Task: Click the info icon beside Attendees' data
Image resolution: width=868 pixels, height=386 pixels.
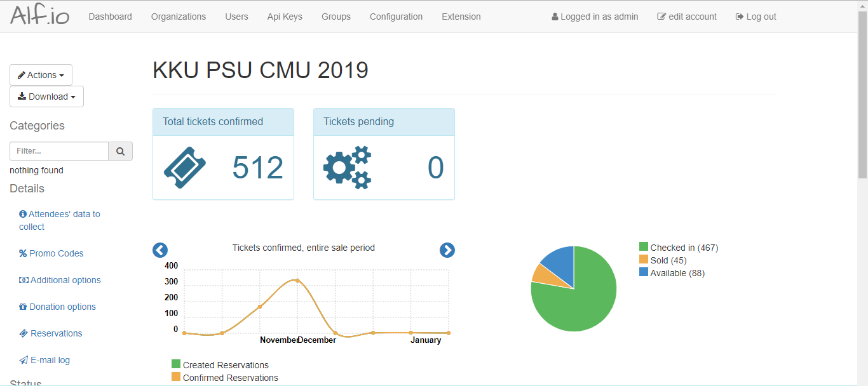Action: (x=23, y=214)
